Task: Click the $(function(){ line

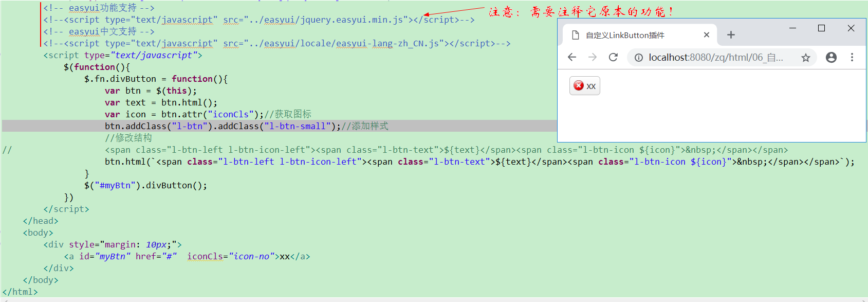Action: tap(97, 67)
